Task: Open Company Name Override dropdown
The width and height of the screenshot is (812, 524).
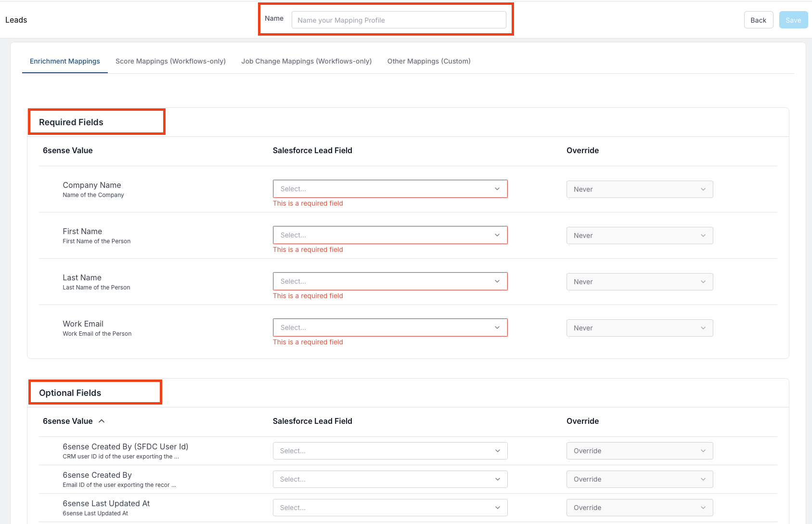Action: coord(640,189)
